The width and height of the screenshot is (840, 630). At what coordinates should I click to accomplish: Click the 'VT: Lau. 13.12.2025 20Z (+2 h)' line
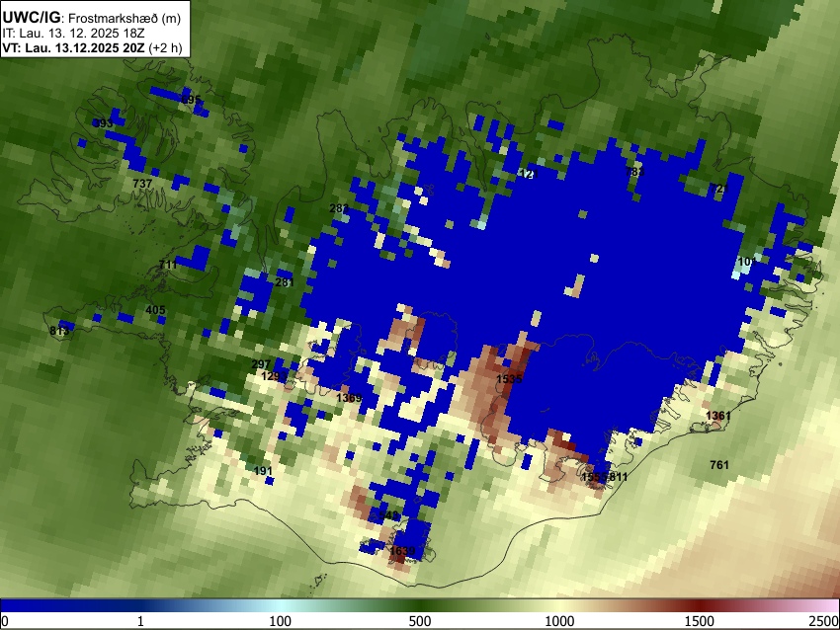(92, 47)
